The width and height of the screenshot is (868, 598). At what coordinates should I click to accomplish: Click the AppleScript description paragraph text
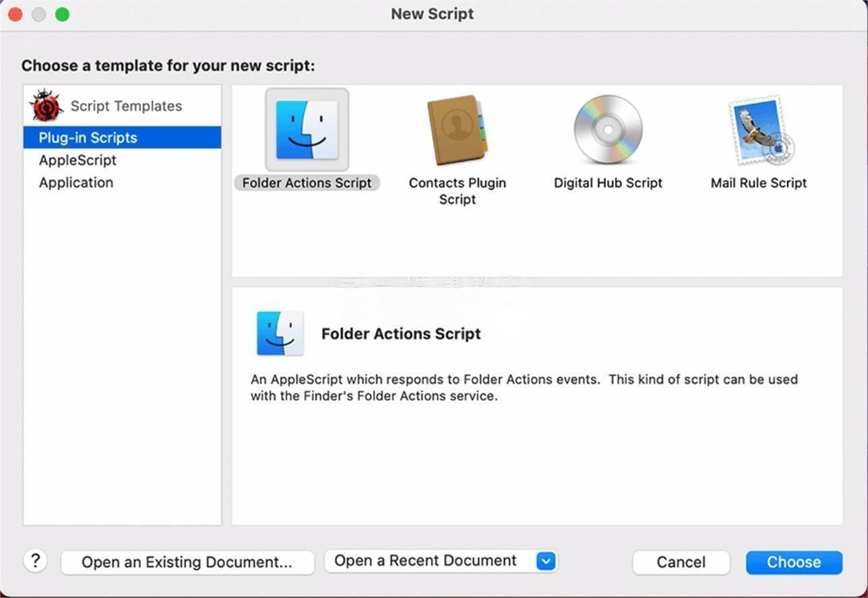524,387
